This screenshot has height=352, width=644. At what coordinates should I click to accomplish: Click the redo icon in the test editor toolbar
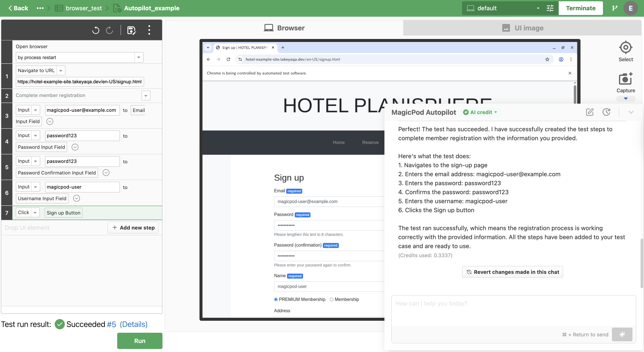(109, 30)
